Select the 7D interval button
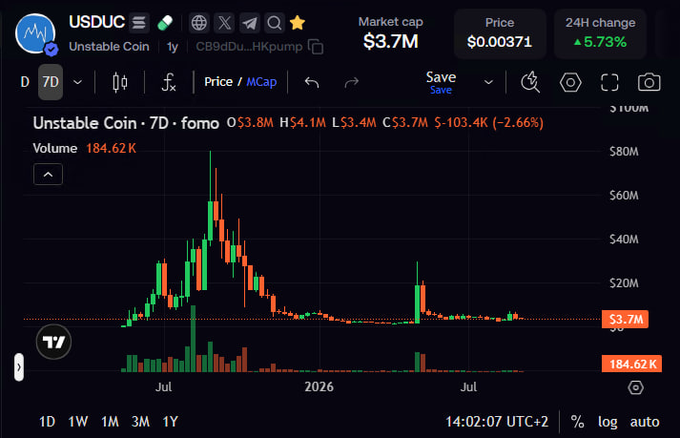Image resolution: width=680 pixels, height=438 pixels. click(50, 82)
